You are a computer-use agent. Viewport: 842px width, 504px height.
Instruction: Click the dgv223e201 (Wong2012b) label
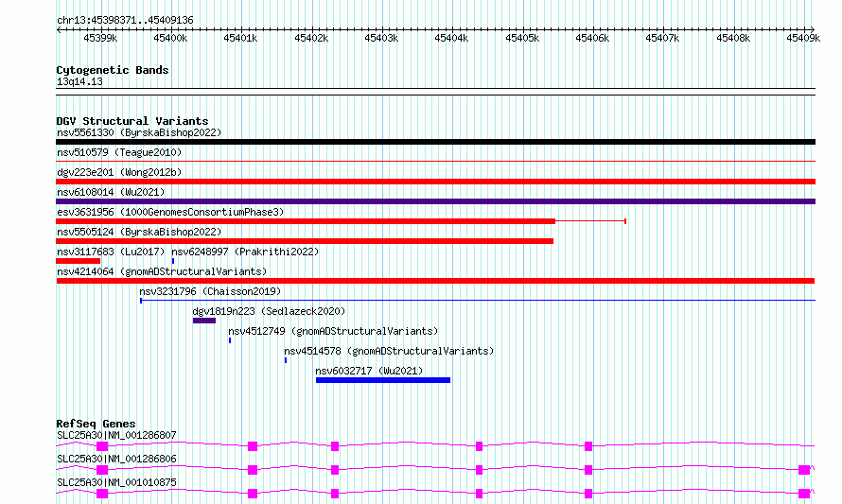119,172
